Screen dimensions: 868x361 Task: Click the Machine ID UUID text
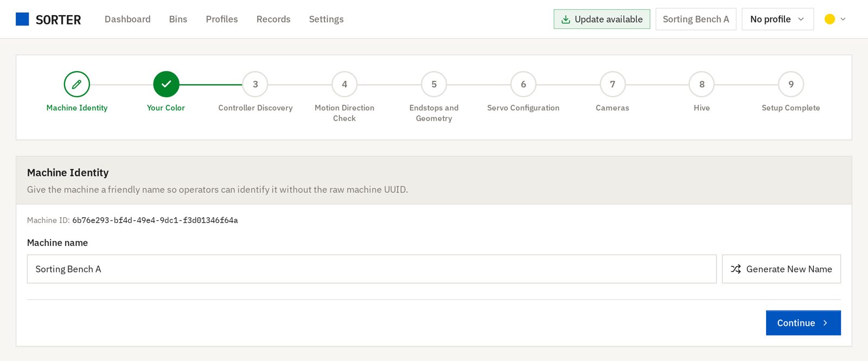click(155, 220)
